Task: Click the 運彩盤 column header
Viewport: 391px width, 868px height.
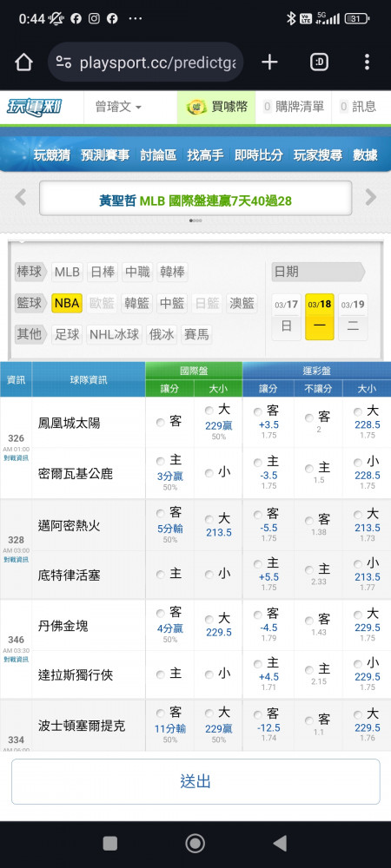Action: [x=317, y=371]
